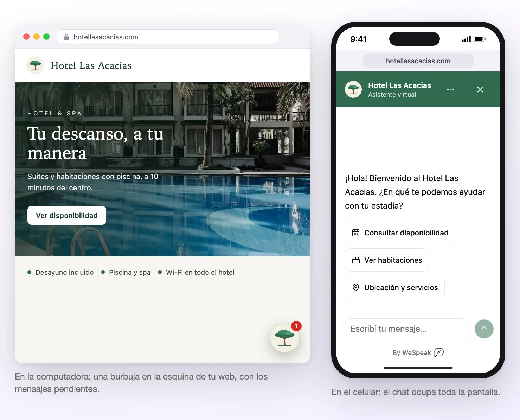Click the Suites y habitaciones subtitle
This screenshot has width=520, height=420.
[x=93, y=182]
